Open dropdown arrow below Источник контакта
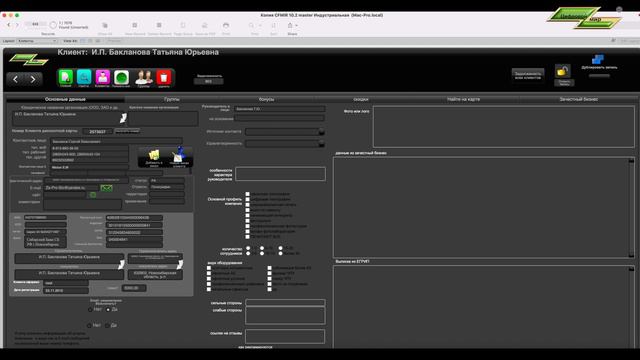Viewport: 640px width, 360px height. coord(322,144)
